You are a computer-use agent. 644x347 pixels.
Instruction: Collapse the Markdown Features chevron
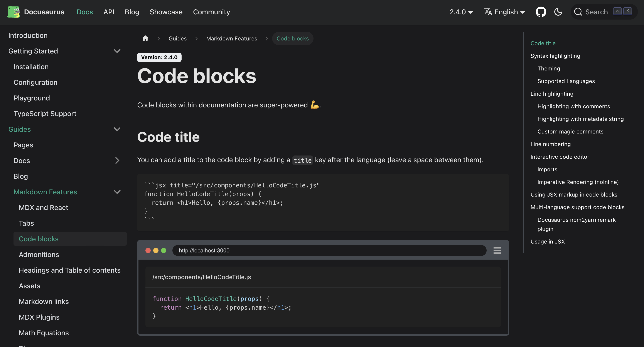(x=117, y=192)
